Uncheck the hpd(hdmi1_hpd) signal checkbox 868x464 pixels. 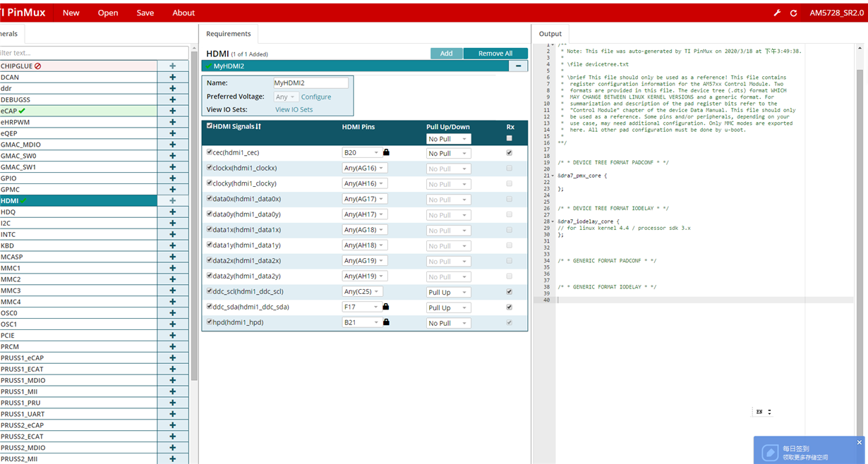(210, 322)
